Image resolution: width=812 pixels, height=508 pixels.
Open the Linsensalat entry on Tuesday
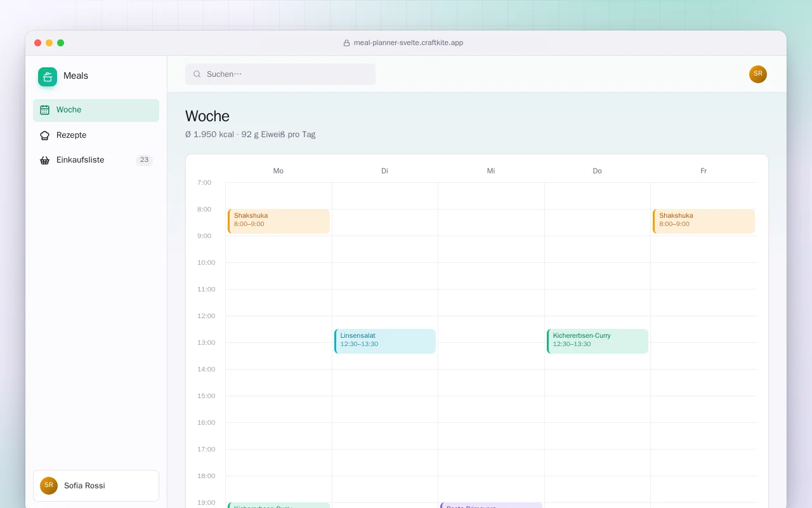point(385,341)
